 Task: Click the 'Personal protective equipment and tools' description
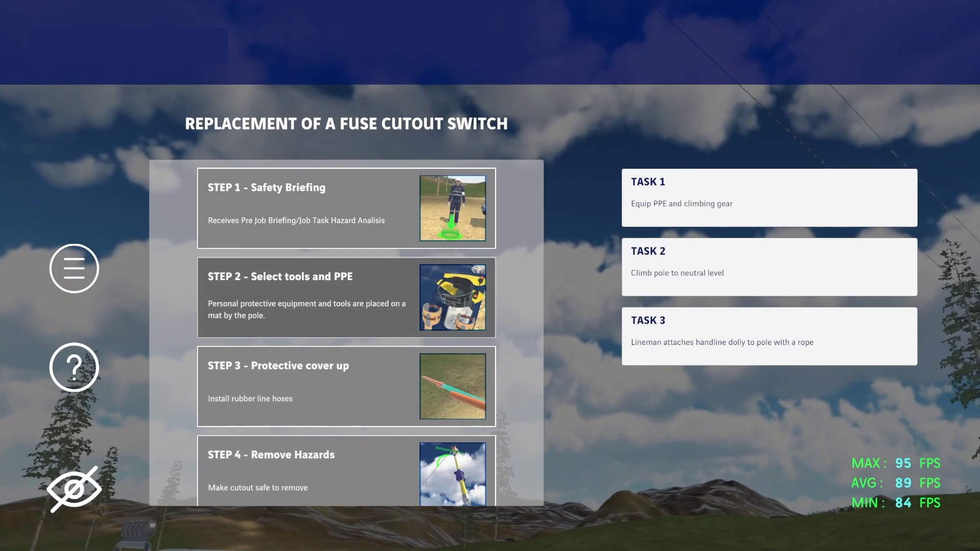point(307,309)
